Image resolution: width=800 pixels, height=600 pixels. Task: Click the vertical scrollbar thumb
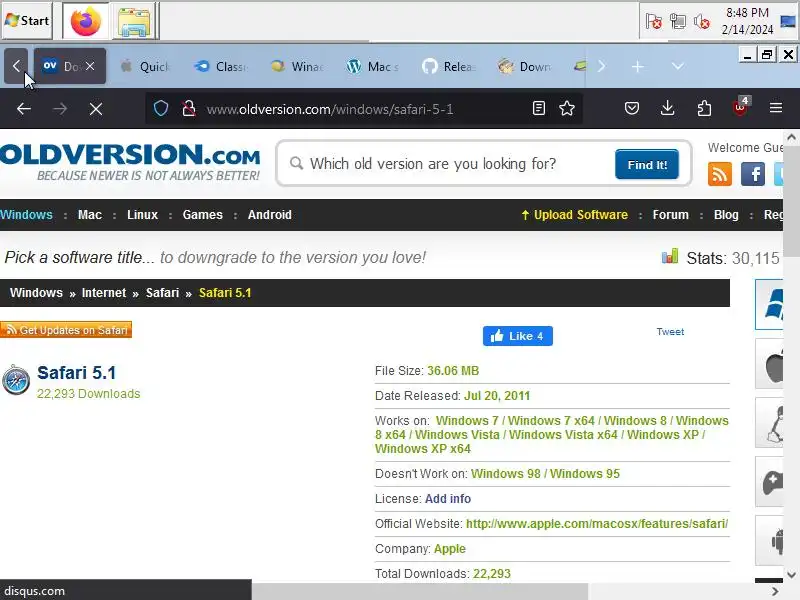point(791,202)
